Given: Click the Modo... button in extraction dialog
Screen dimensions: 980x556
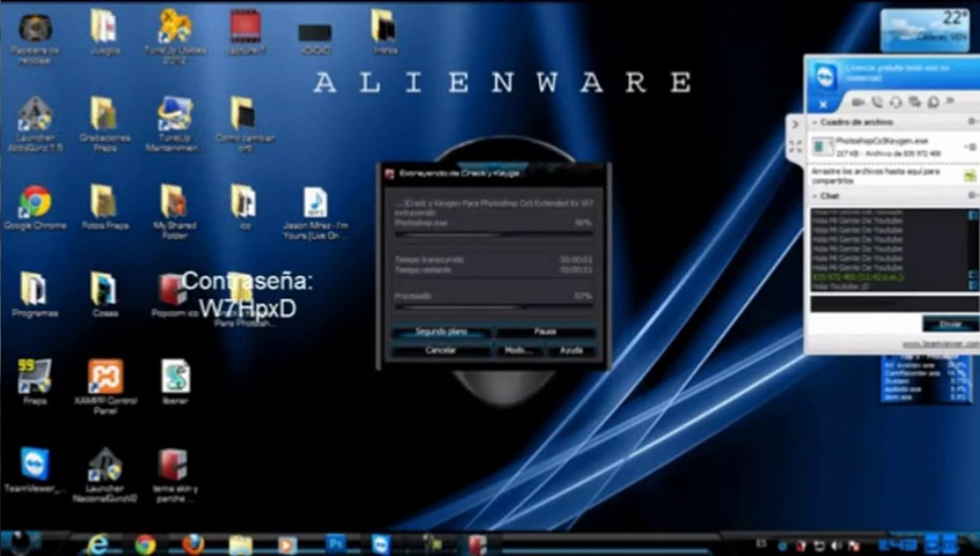Looking at the screenshot, I should tap(517, 350).
